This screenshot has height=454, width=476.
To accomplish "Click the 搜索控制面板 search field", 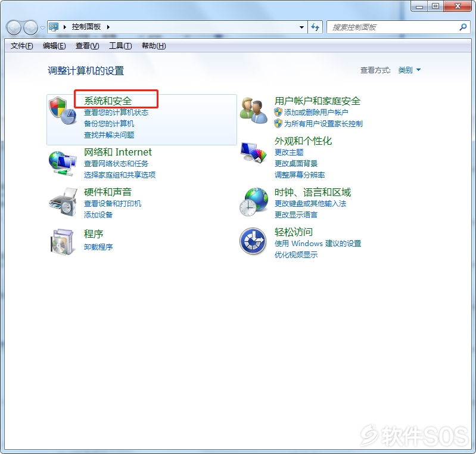I will click(399, 27).
